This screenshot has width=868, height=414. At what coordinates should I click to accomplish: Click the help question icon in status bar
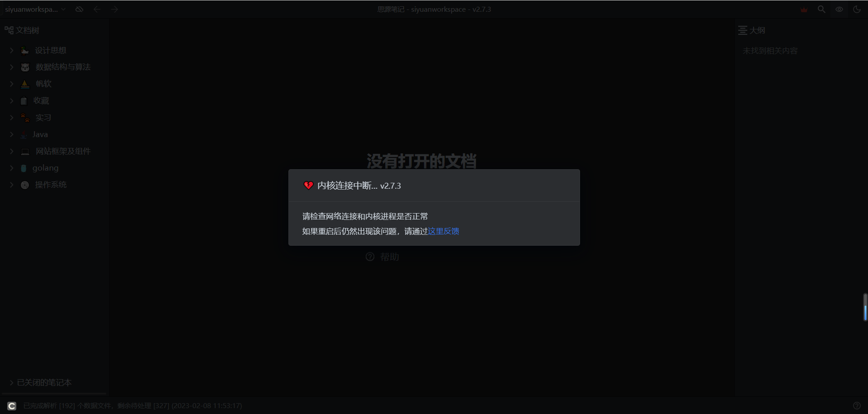coord(857,406)
